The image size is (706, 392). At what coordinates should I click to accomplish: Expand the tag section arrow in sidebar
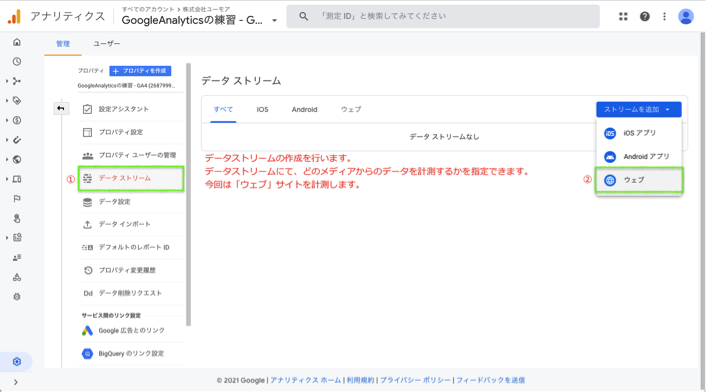(7, 101)
